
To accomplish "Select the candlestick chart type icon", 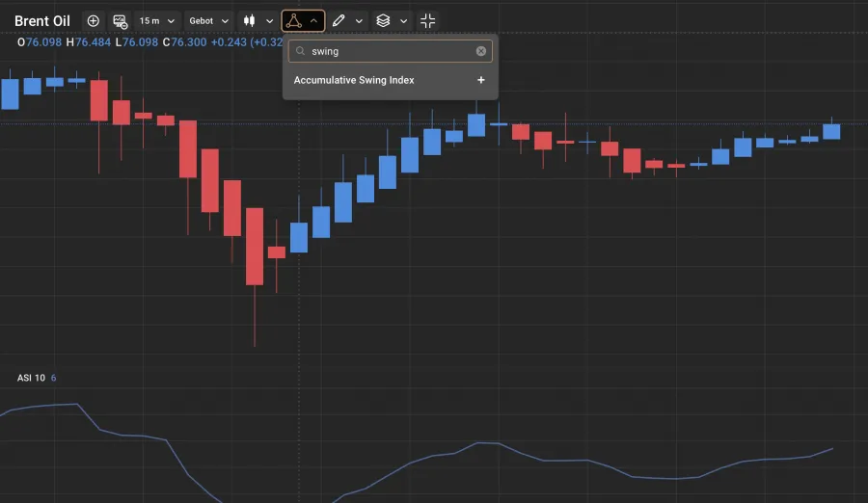I will (249, 21).
